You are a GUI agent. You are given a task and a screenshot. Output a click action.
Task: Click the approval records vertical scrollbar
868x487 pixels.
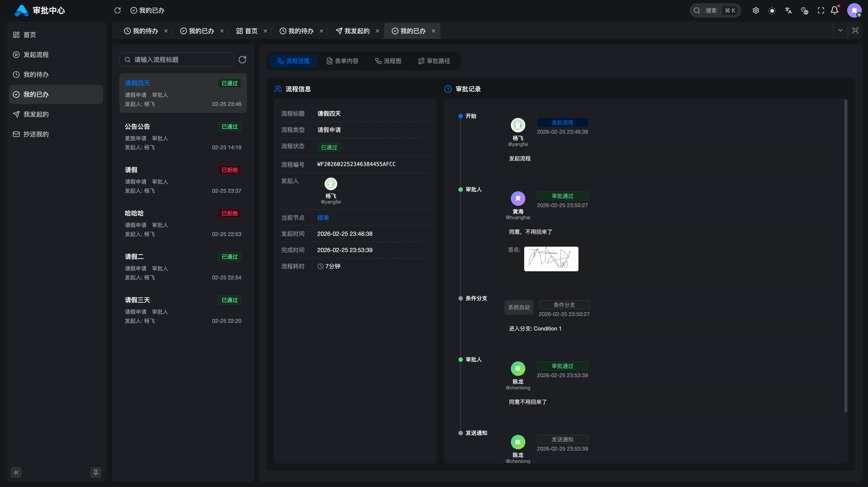845,256
